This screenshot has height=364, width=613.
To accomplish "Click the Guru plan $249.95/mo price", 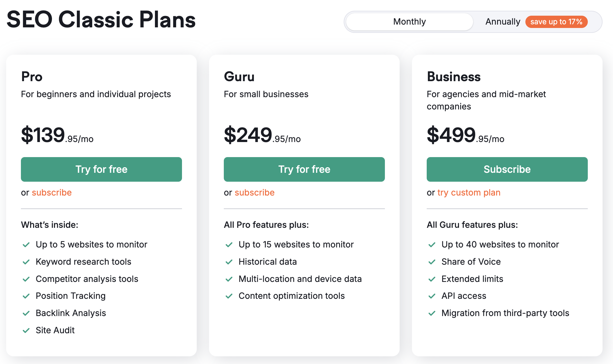I will (x=262, y=135).
